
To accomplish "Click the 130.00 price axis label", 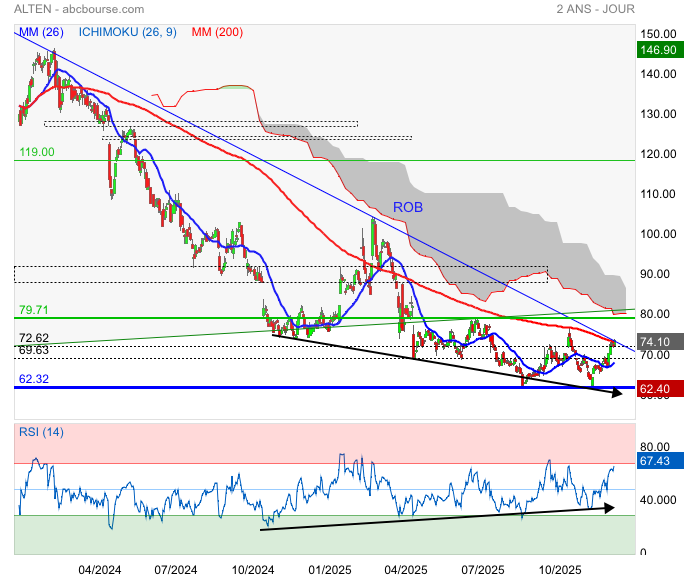I will [658, 114].
